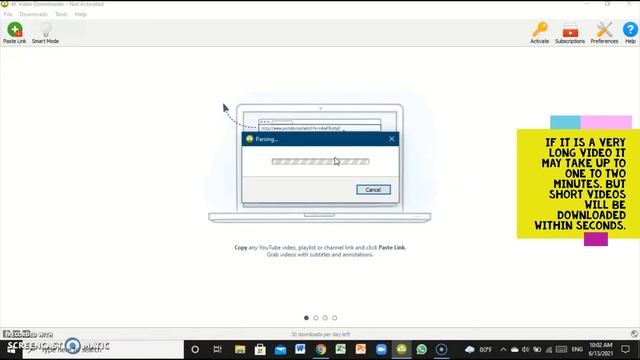This screenshot has width=640, height=360.
Task: Open File Explorer from taskbar
Action: click(240, 349)
